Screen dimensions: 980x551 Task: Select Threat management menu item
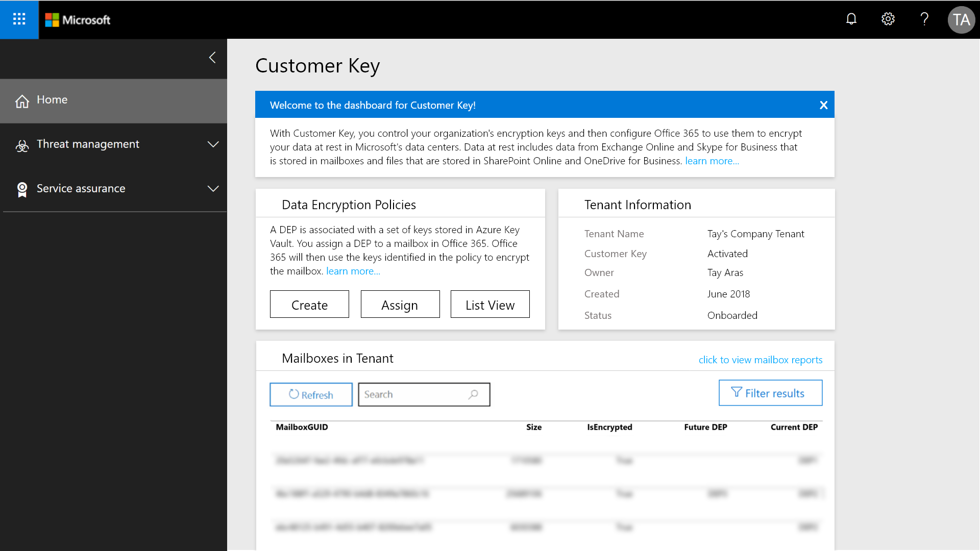coord(113,144)
